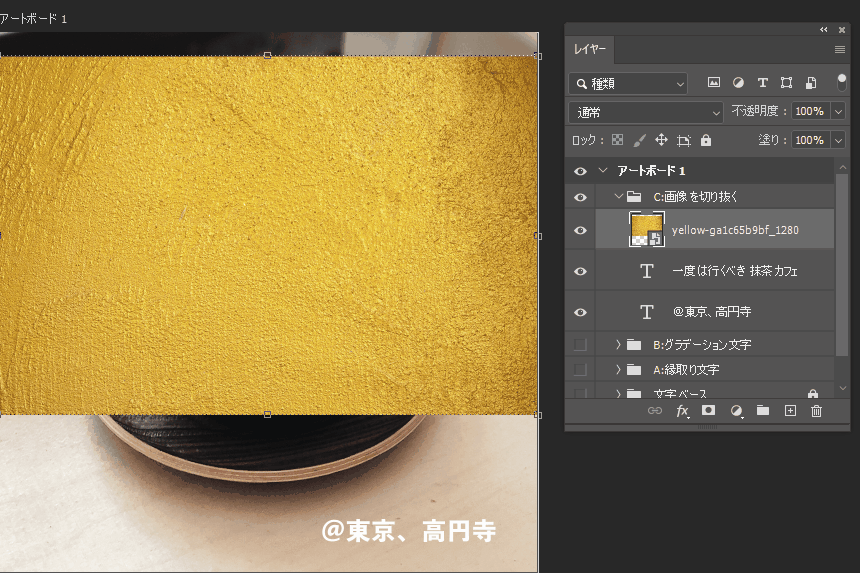Click layers list scroll up arrow
The image size is (860, 573).
842,167
